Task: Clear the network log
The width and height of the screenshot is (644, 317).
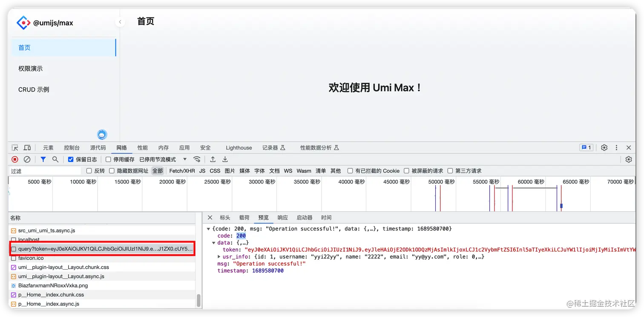Action: (x=27, y=159)
